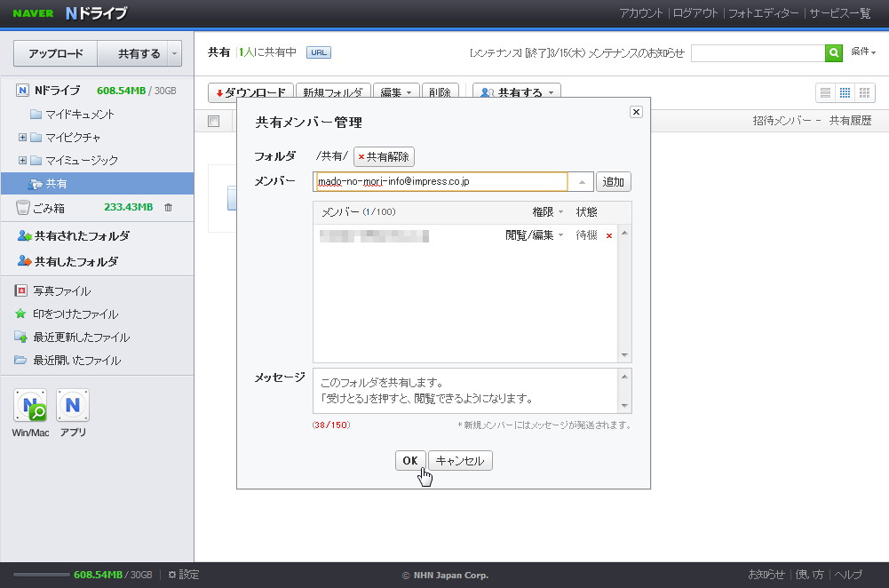Click the member email input field

click(x=441, y=180)
